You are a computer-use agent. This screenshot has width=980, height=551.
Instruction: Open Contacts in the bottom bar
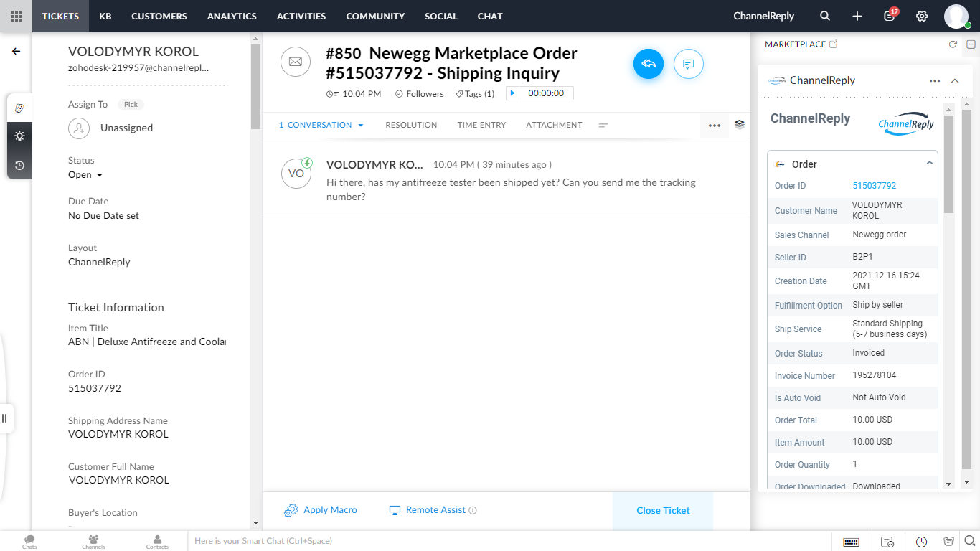(x=157, y=542)
